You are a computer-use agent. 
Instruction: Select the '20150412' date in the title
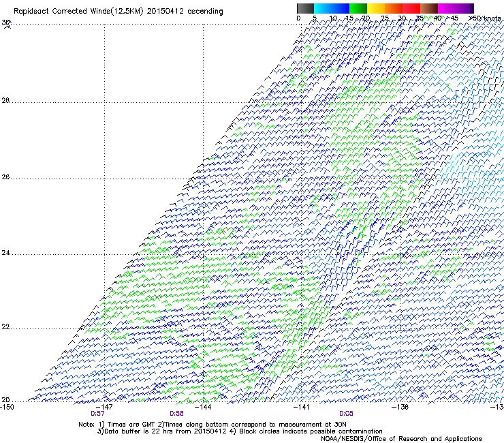coord(166,12)
